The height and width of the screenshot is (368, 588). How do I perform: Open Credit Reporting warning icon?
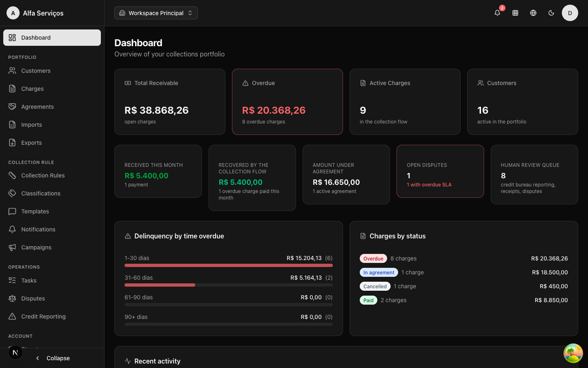coord(12,316)
